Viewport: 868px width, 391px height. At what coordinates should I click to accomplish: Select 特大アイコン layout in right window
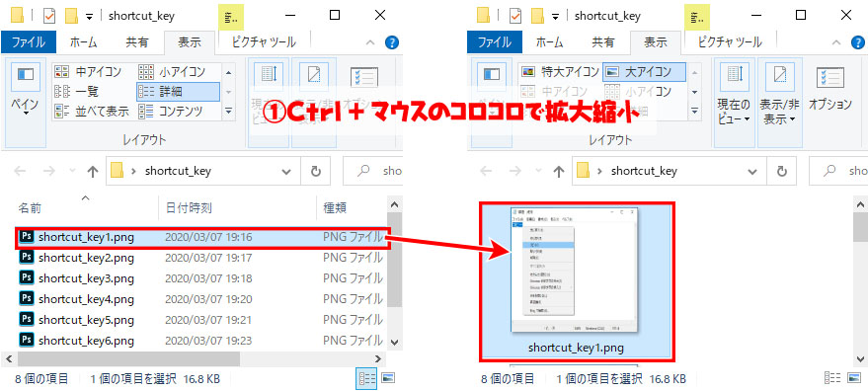(x=561, y=71)
